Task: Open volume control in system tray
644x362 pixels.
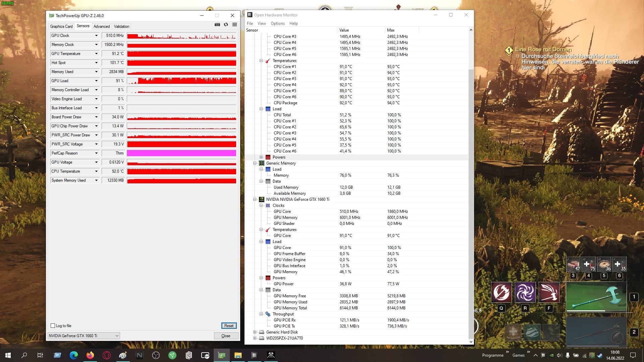Action: point(559,355)
